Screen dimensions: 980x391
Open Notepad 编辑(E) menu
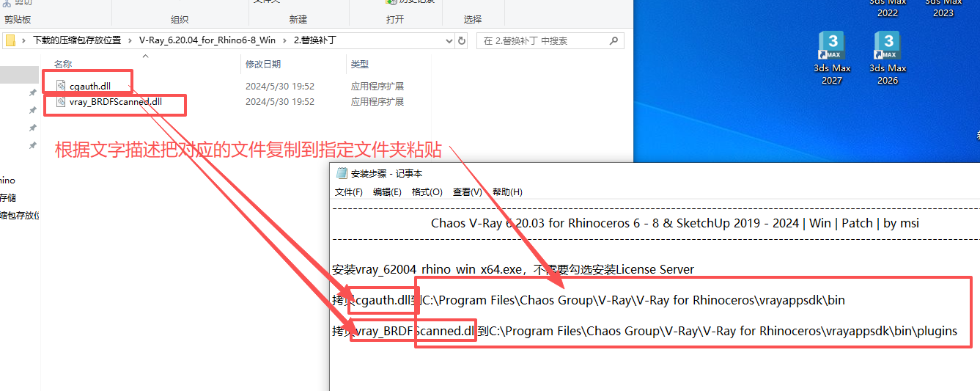click(x=387, y=192)
